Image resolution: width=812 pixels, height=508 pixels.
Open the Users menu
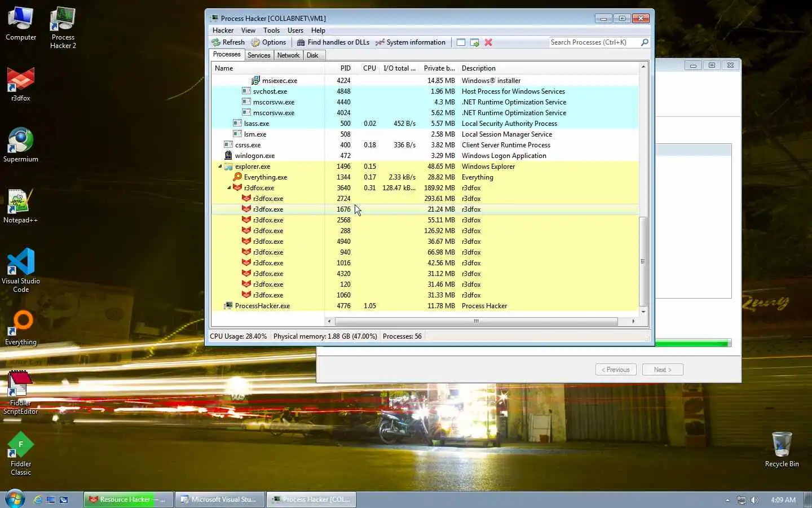pyautogui.click(x=295, y=30)
